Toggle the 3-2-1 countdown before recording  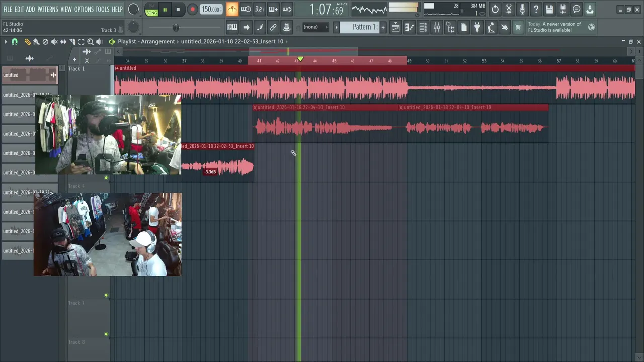[x=260, y=9]
